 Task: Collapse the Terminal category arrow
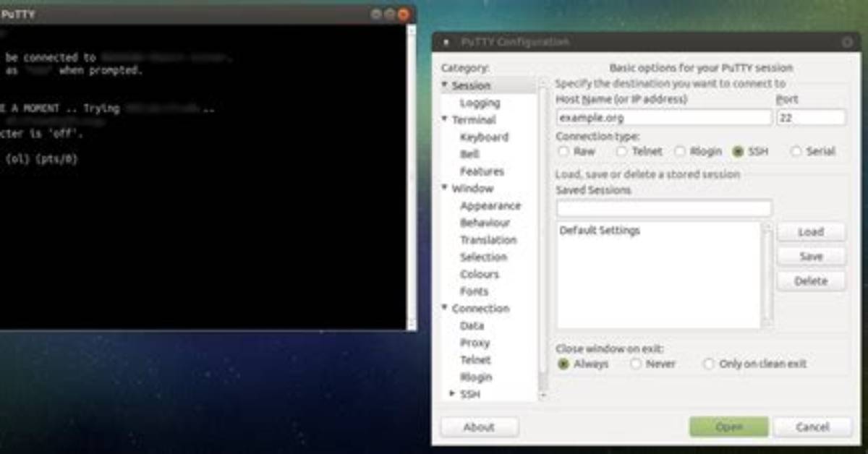[x=445, y=120]
